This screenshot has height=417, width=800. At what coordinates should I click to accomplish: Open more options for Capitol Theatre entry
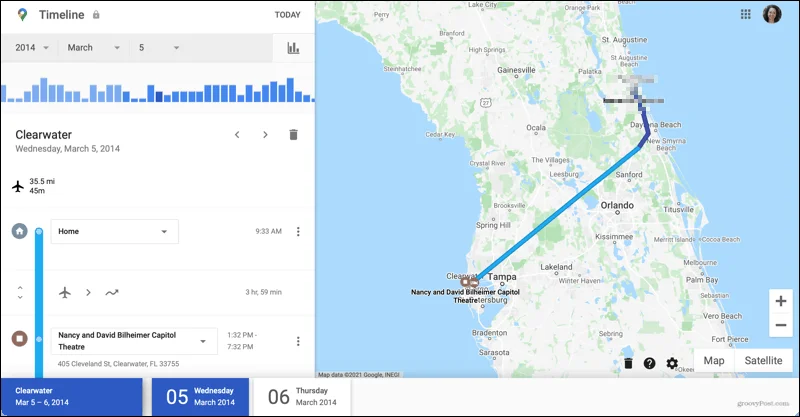click(x=298, y=341)
